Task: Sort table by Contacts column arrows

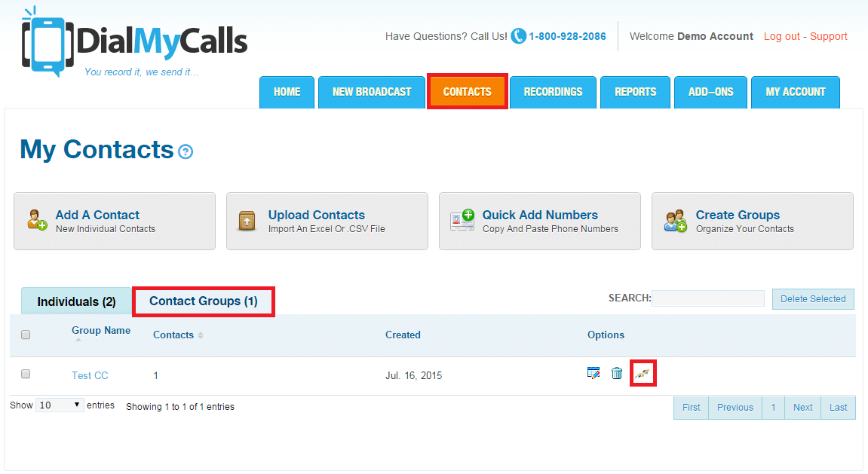Action: coord(201,335)
